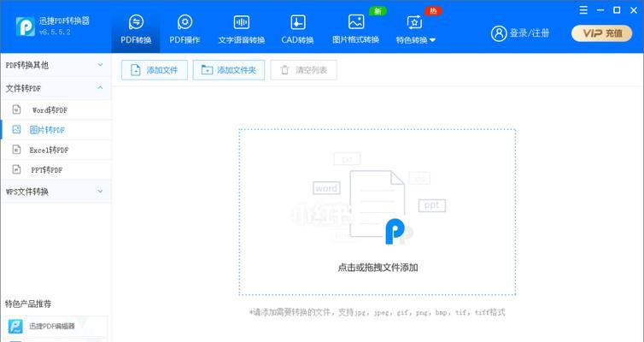The width and height of the screenshot is (644, 342).
Task: Minimize the application window
Action: [x=600, y=10]
